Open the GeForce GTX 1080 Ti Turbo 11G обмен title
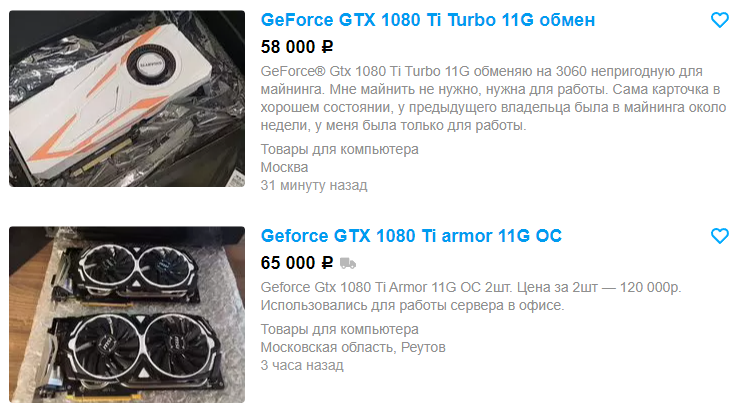 coord(428,20)
